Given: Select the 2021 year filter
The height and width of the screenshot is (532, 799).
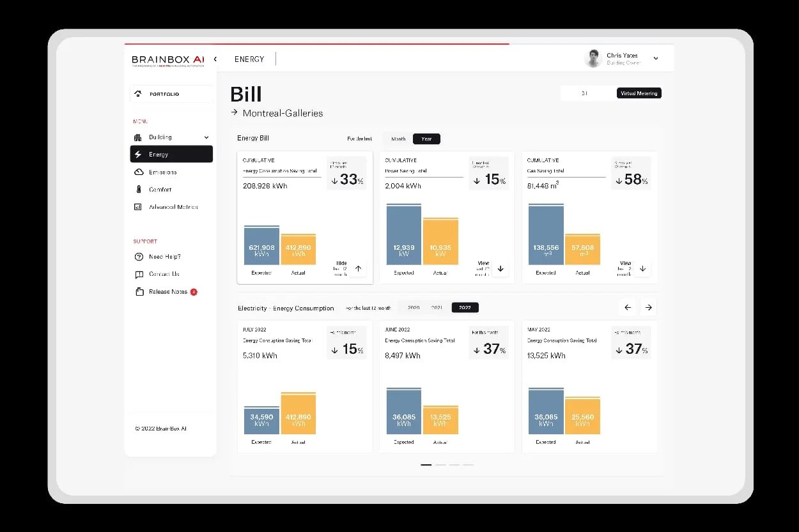Looking at the screenshot, I should (437, 308).
